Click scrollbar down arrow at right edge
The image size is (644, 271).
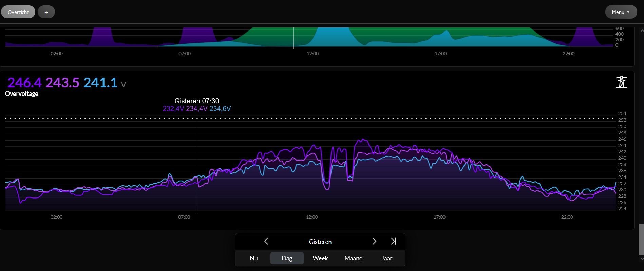pyautogui.click(x=641, y=259)
